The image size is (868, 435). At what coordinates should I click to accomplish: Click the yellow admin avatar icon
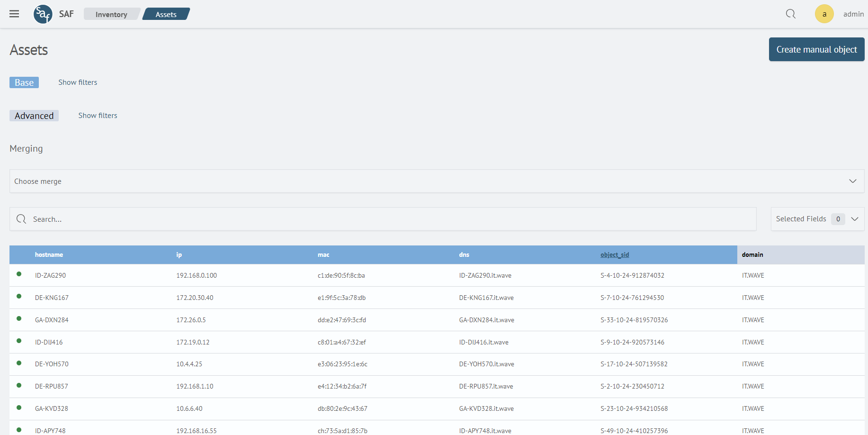pos(824,14)
